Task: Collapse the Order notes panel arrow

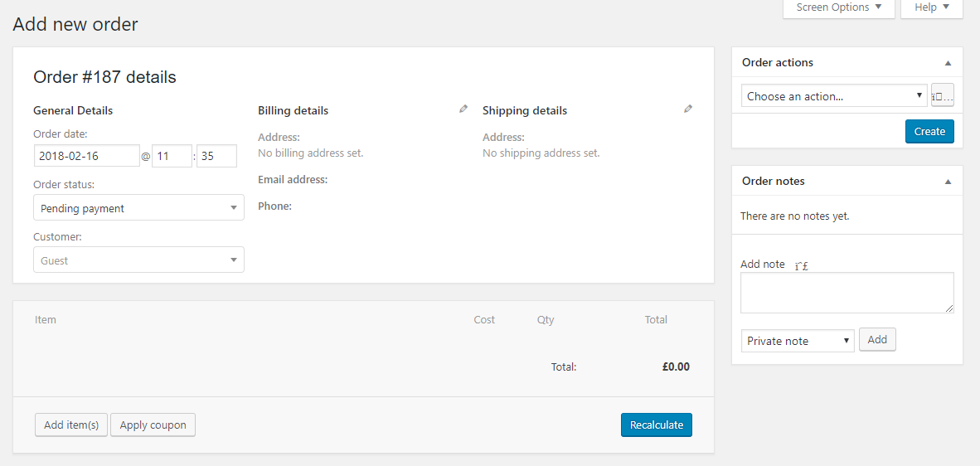Action: click(x=948, y=182)
